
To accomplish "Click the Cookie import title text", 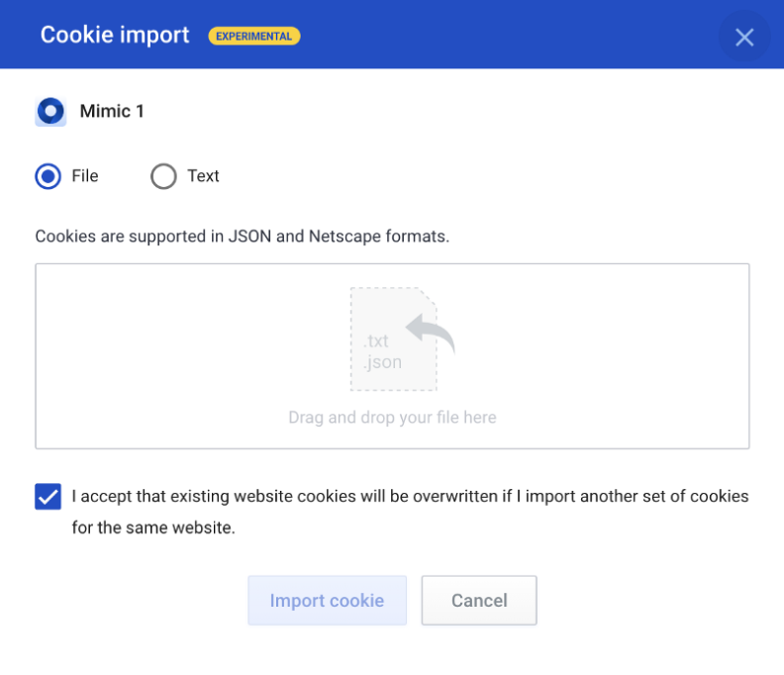I will click(x=115, y=35).
